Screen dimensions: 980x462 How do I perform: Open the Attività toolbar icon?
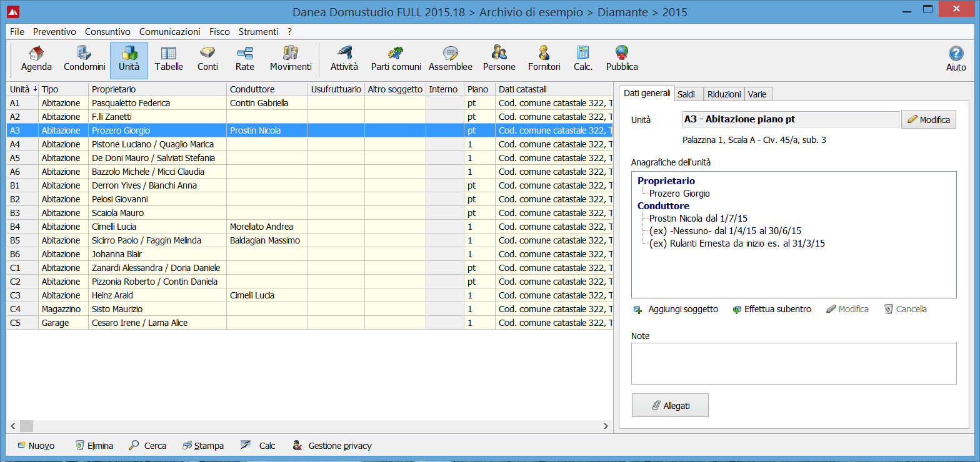(x=344, y=60)
